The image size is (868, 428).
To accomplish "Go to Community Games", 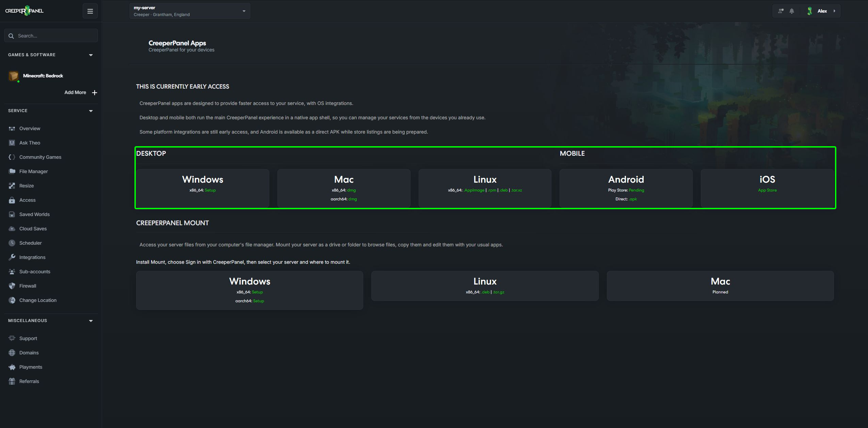I will [x=40, y=157].
